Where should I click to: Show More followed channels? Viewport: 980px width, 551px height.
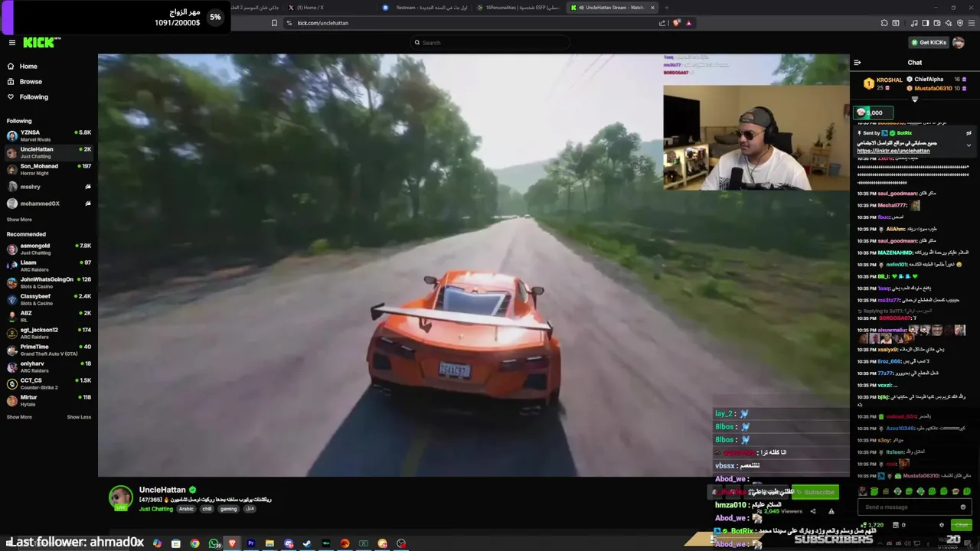tap(19, 220)
